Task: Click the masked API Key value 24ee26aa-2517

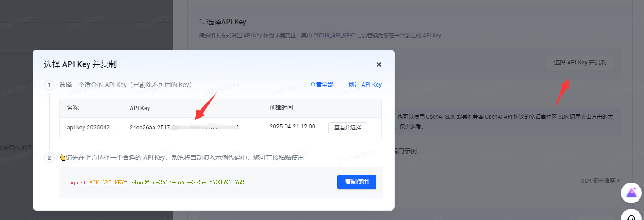Action: point(184,127)
